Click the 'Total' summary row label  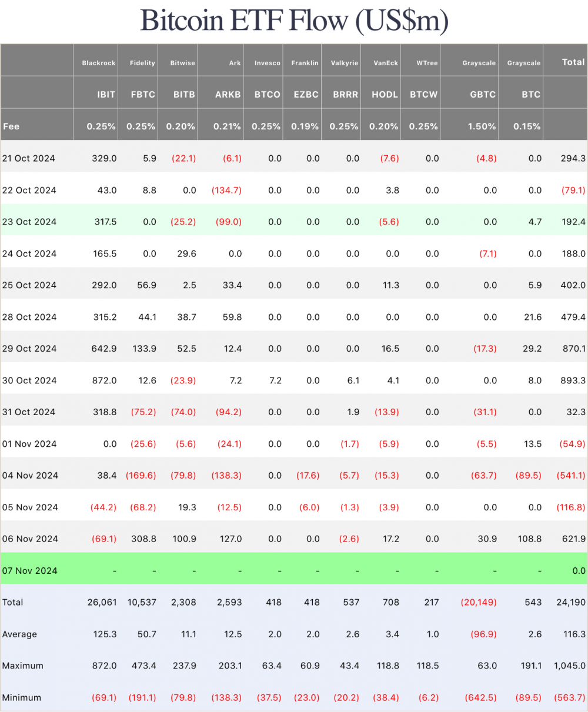[x=12, y=603]
